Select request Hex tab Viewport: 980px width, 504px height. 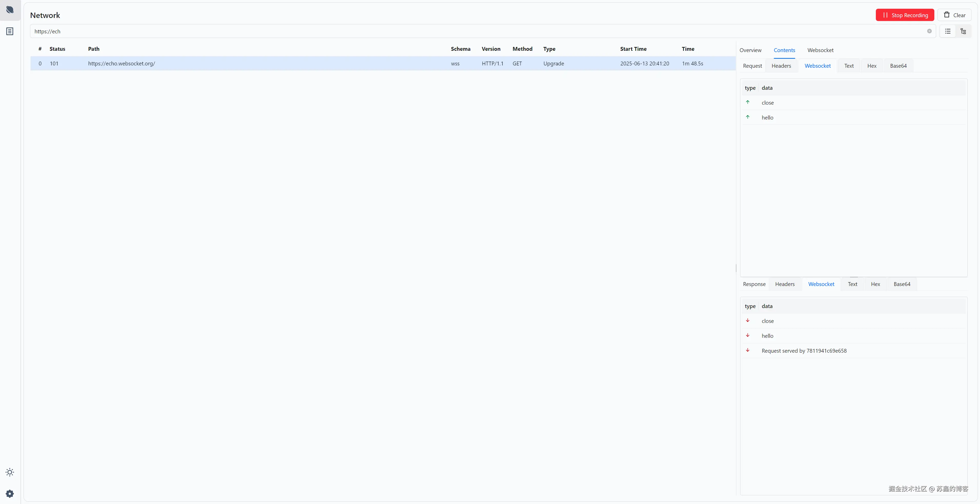(x=871, y=66)
